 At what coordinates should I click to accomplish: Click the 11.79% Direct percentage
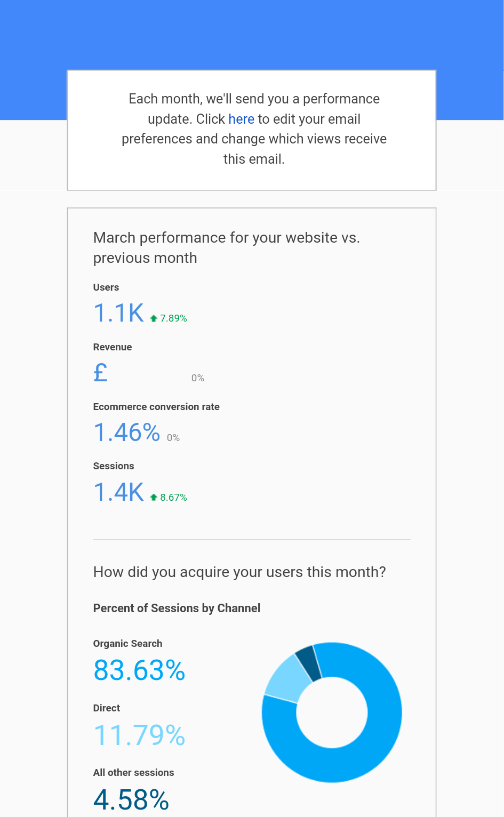click(x=139, y=735)
